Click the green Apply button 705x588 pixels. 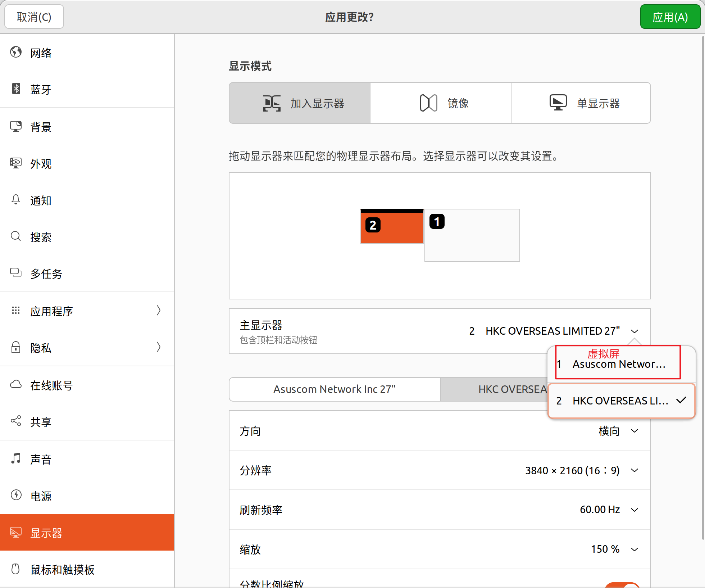click(670, 17)
